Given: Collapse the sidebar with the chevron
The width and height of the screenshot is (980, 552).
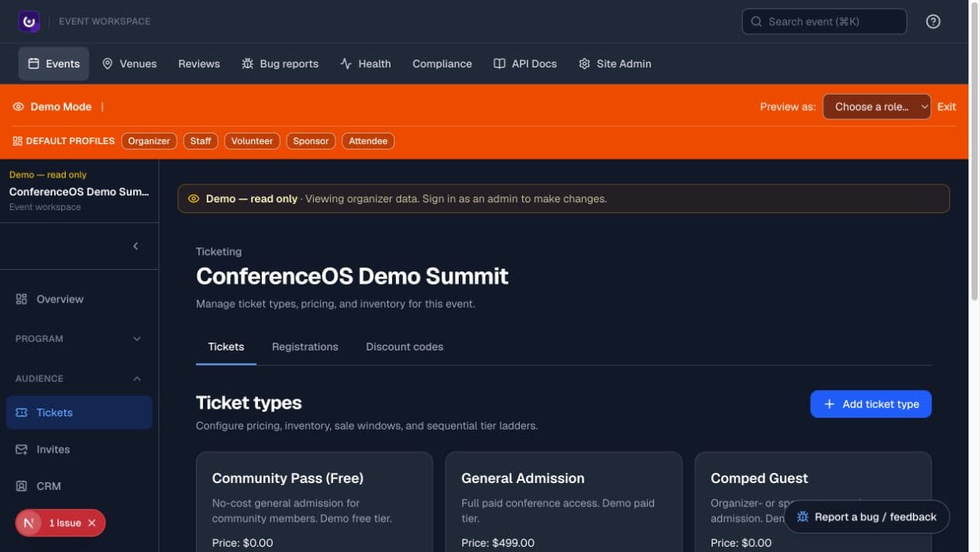Looking at the screenshot, I should pos(136,246).
